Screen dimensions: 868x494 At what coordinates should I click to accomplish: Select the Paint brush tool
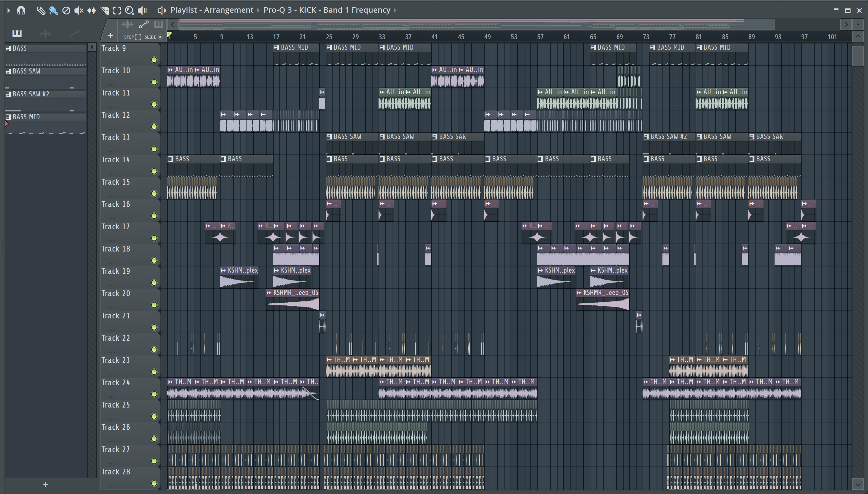53,11
